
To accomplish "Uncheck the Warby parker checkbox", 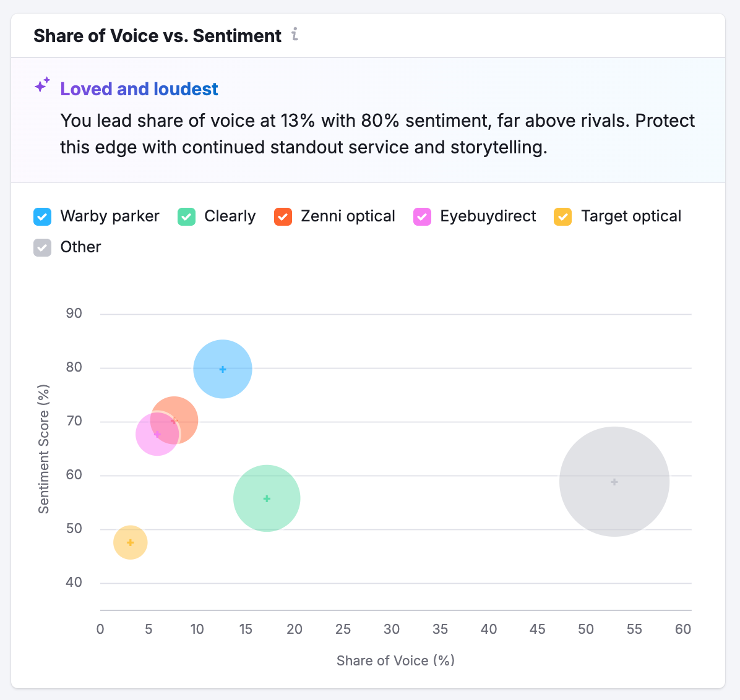I will click(42, 217).
